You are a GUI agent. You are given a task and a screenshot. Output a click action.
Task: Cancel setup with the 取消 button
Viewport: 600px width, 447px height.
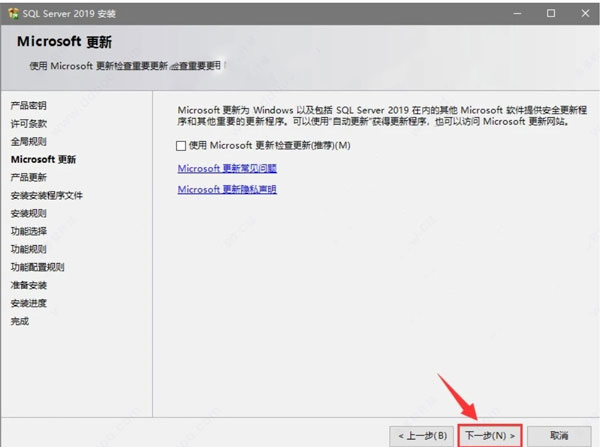(x=559, y=436)
